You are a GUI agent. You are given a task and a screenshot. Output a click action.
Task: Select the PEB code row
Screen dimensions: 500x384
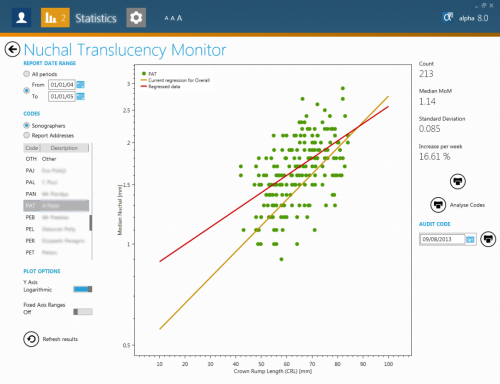pyautogui.click(x=56, y=217)
